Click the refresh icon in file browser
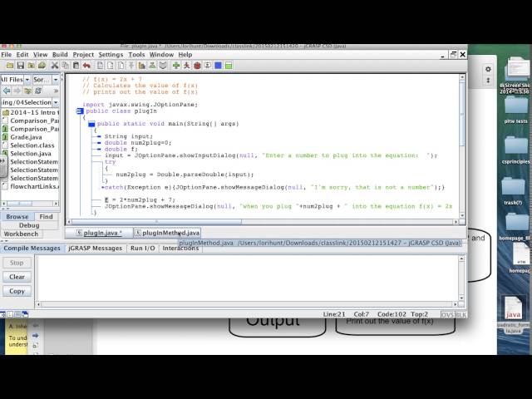 coord(38,91)
